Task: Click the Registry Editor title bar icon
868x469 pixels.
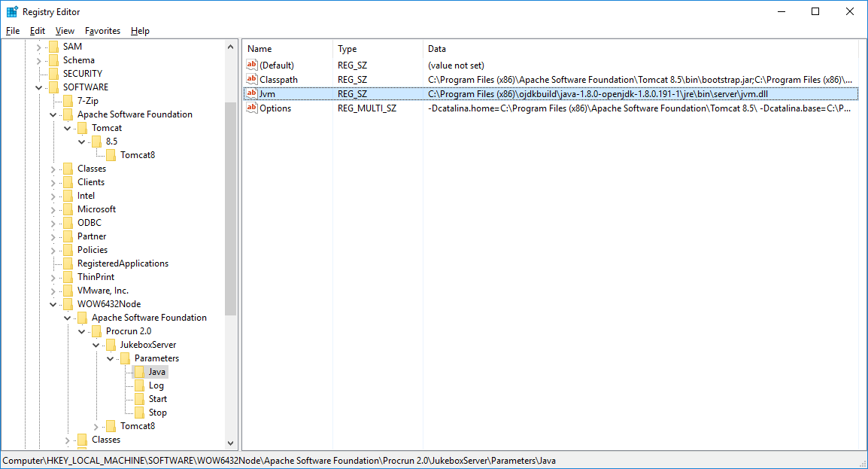Action: point(12,12)
